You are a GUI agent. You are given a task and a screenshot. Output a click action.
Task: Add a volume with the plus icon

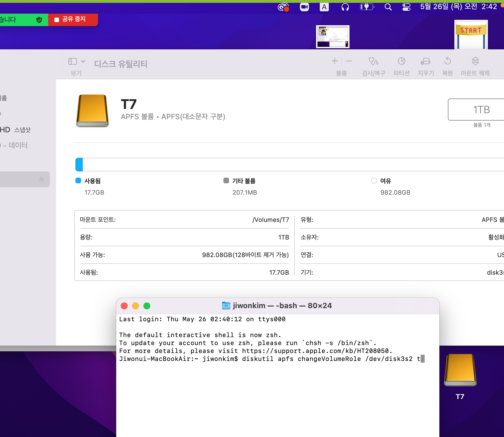(334, 61)
